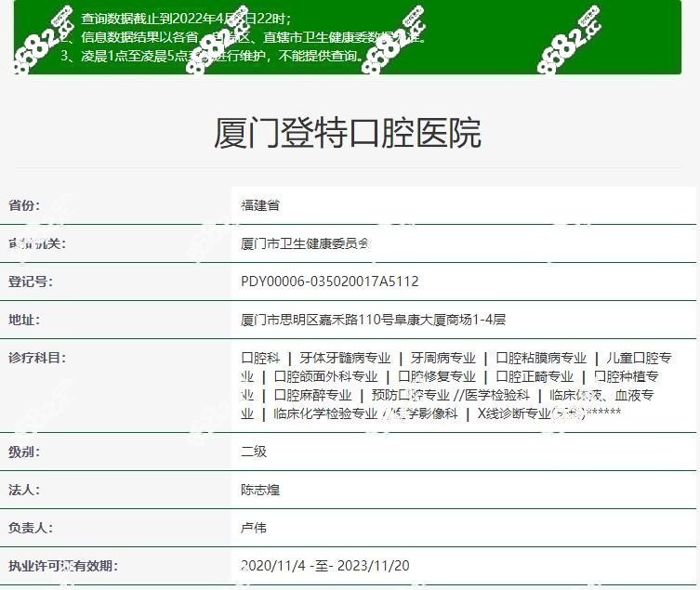Screen dimensions: 700x590
Task: Click the 执业许可证有效期 label
Action: point(63,566)
